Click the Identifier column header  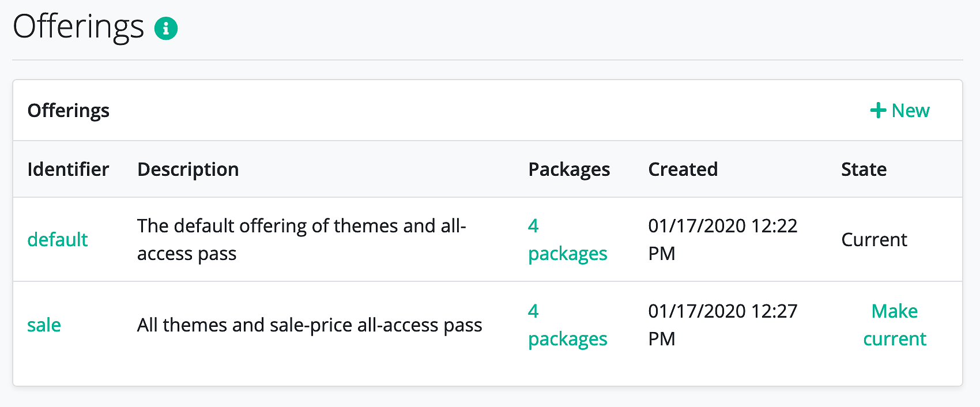click(68, 169)
